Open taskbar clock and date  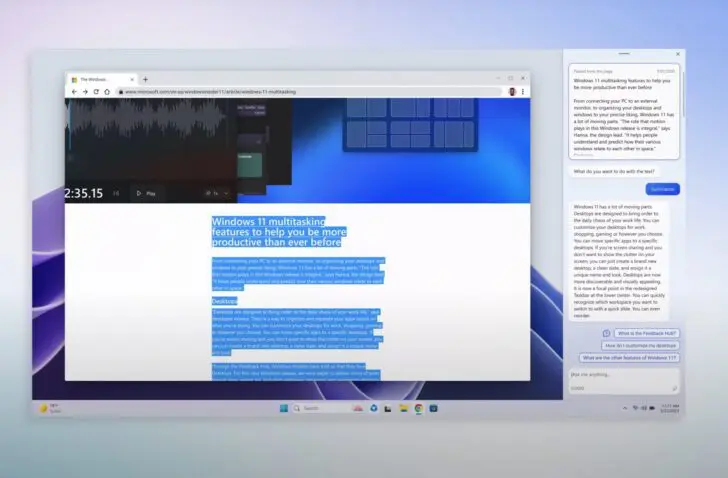pyautogui.click(x=670, y=408)
